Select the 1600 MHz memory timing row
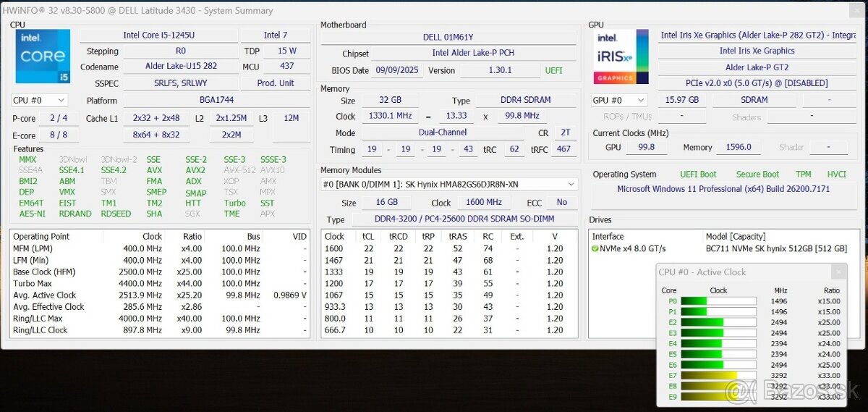Image resolution: width=868 pixels, height=412 pixels. [x=448, y=248]
